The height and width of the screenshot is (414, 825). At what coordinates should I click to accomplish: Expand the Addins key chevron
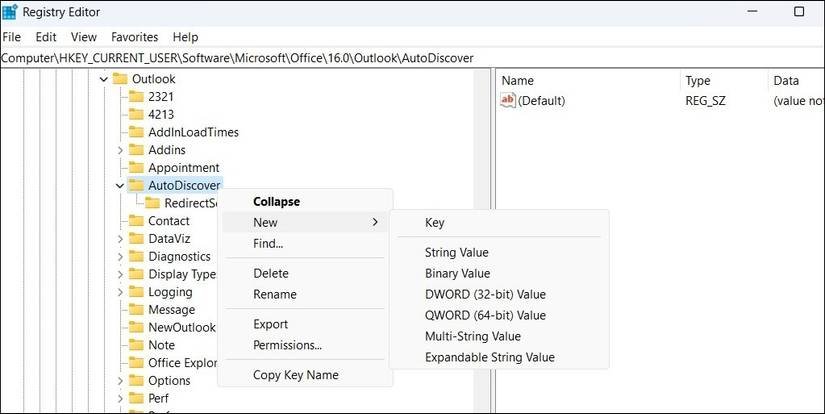pyautogui.click(x=120, y=150)
